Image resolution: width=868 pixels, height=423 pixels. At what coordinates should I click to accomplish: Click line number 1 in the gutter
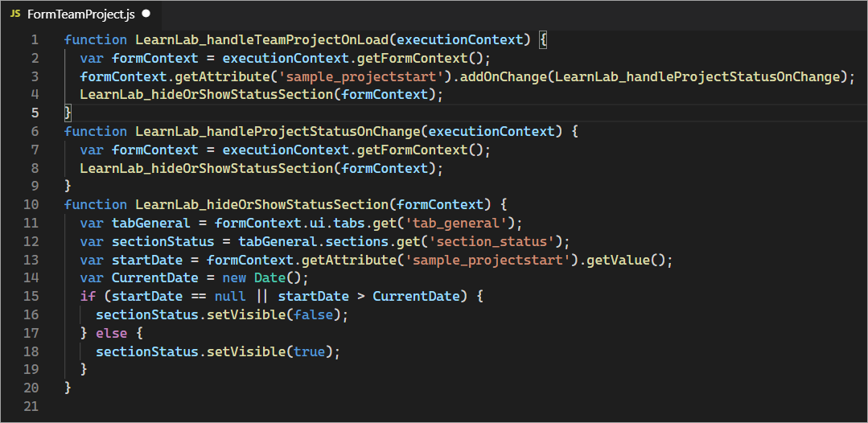tap(34, 39)
